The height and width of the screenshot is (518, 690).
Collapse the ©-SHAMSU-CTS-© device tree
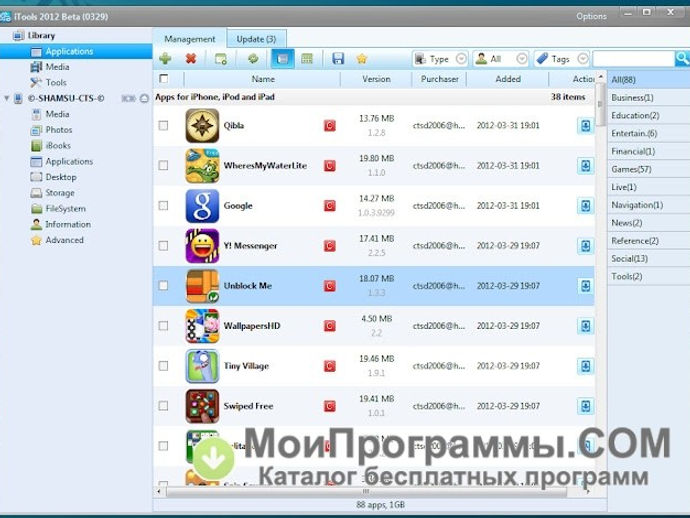(x=7, y=98)
